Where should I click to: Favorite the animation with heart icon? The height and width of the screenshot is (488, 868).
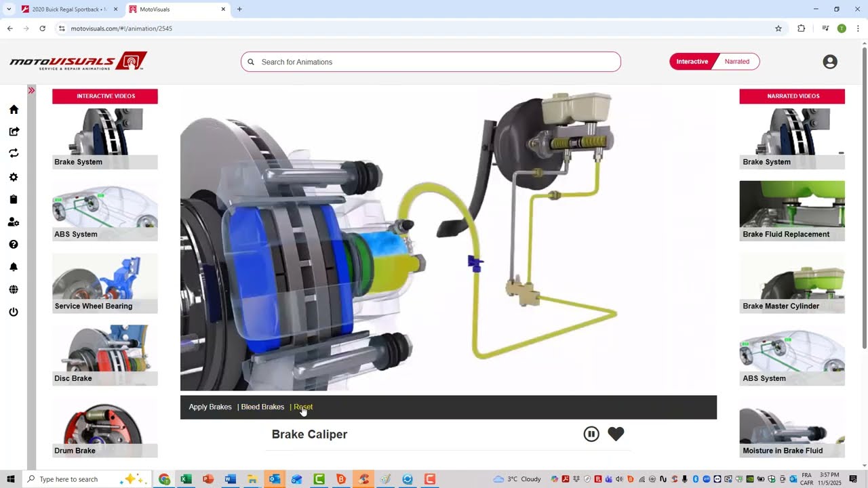pyautogui.click(x=616, y=434)
